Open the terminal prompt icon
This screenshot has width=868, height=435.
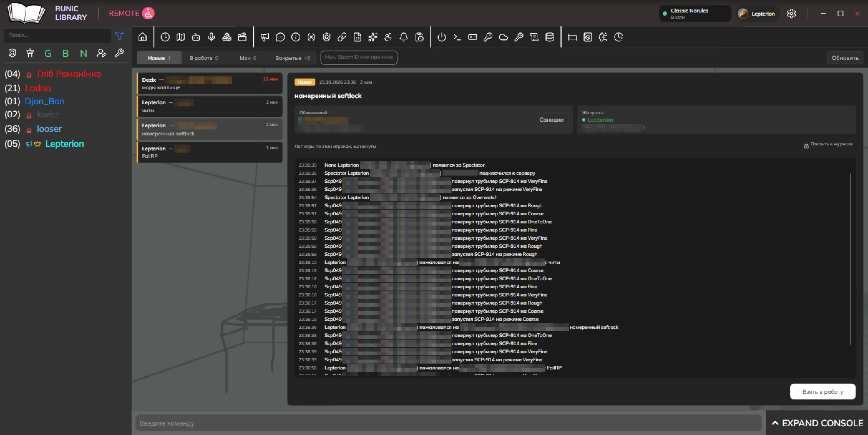click(457, 37)
